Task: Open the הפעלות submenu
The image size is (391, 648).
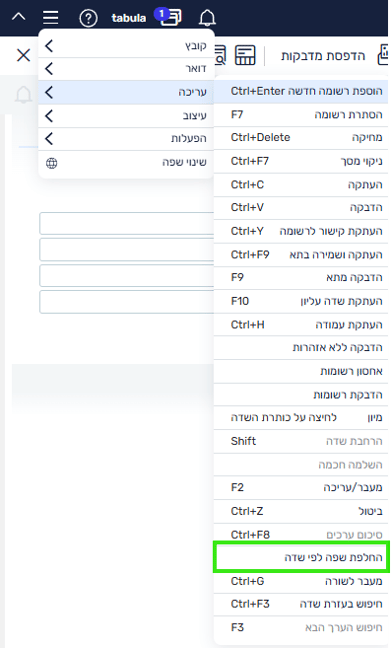Action: coord(126,139)
